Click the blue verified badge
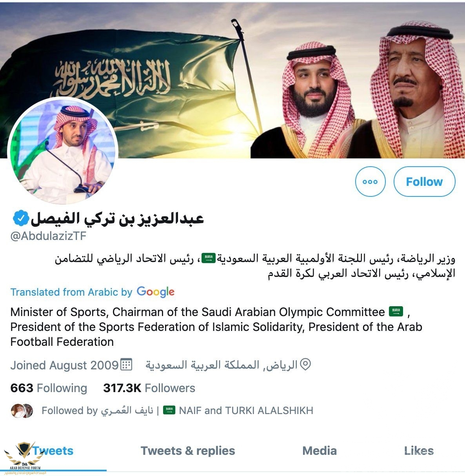This screenshot has height=476, width=465. (21, 218)
